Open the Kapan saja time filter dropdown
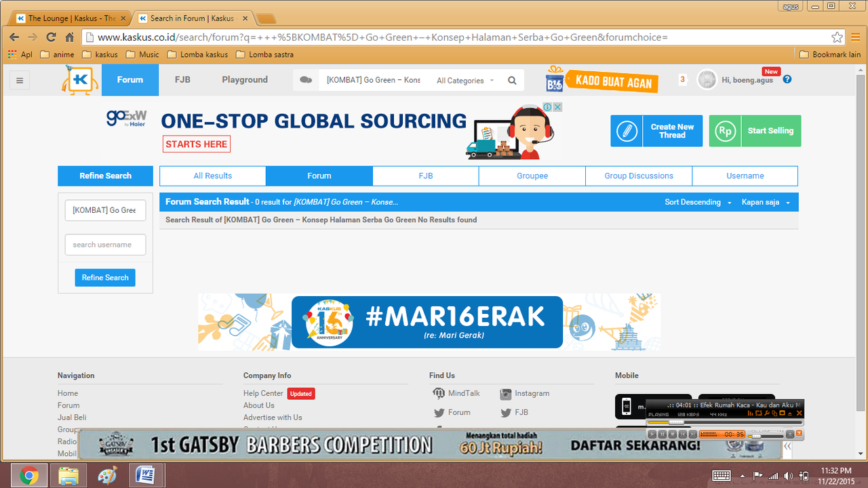This screenshot has height=488, width=868. [766, 202]
